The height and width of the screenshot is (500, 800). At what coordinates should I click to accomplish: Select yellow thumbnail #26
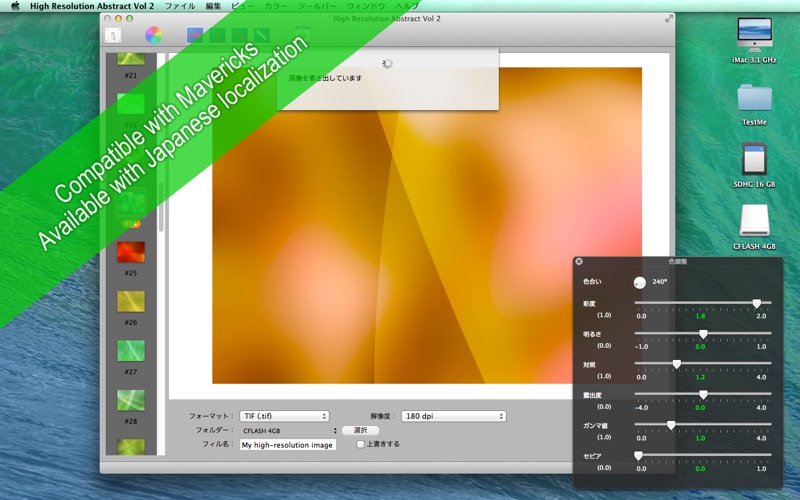click(x=131, y=302)
